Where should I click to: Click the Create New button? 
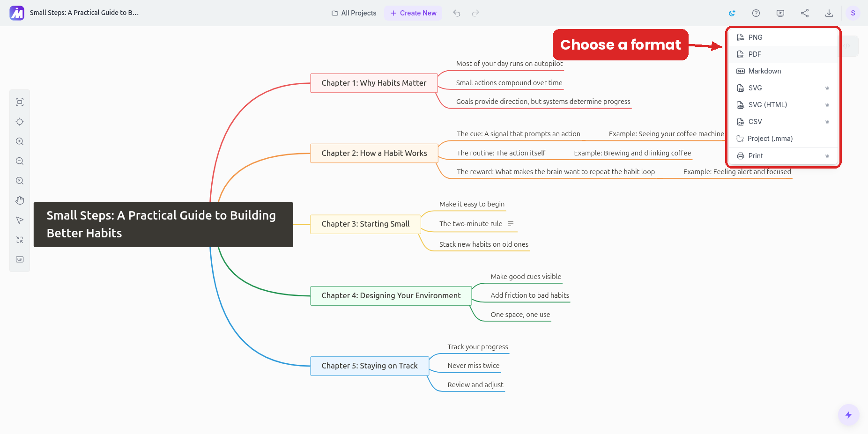[x=413, y=13]
